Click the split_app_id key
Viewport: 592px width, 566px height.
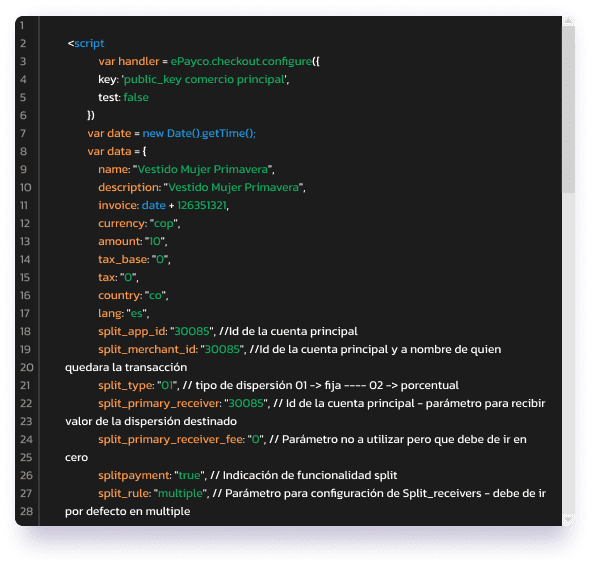[132, 332]
